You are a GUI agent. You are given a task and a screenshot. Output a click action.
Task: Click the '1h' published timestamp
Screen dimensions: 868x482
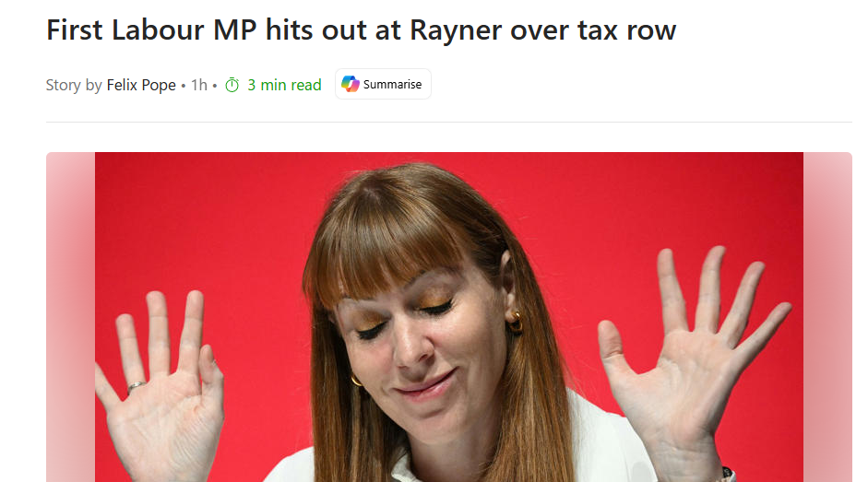point(198,85)
